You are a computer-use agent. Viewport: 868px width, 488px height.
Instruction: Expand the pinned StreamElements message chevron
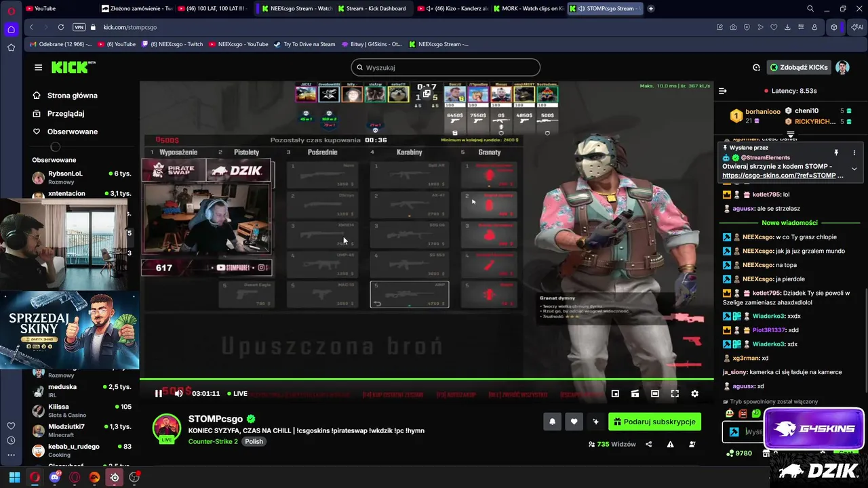point(854,169)
